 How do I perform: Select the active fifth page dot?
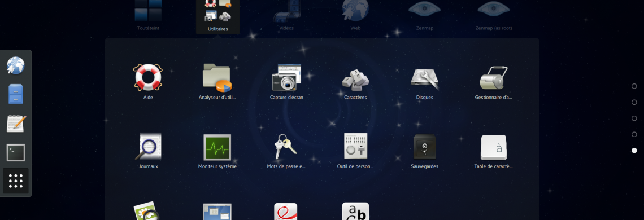coord(634,151)
